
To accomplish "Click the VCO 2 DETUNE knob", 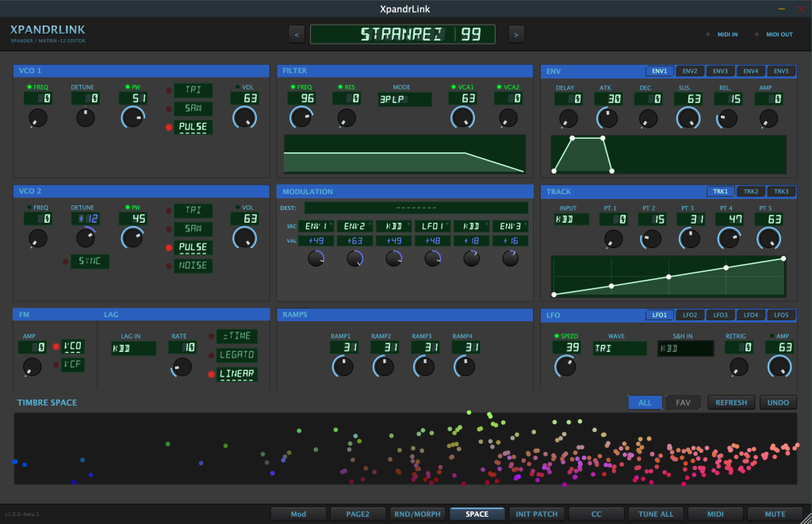I will [x=86, y=238].
